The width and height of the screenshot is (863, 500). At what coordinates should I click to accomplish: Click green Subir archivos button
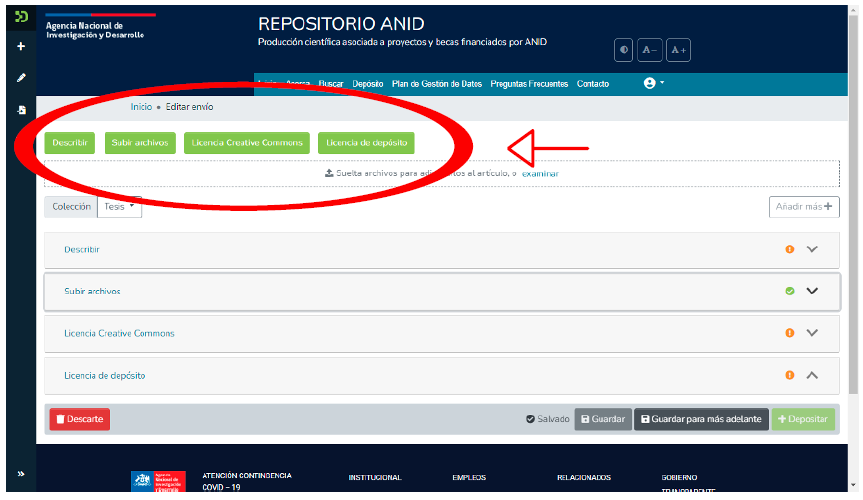coord(140,143)
